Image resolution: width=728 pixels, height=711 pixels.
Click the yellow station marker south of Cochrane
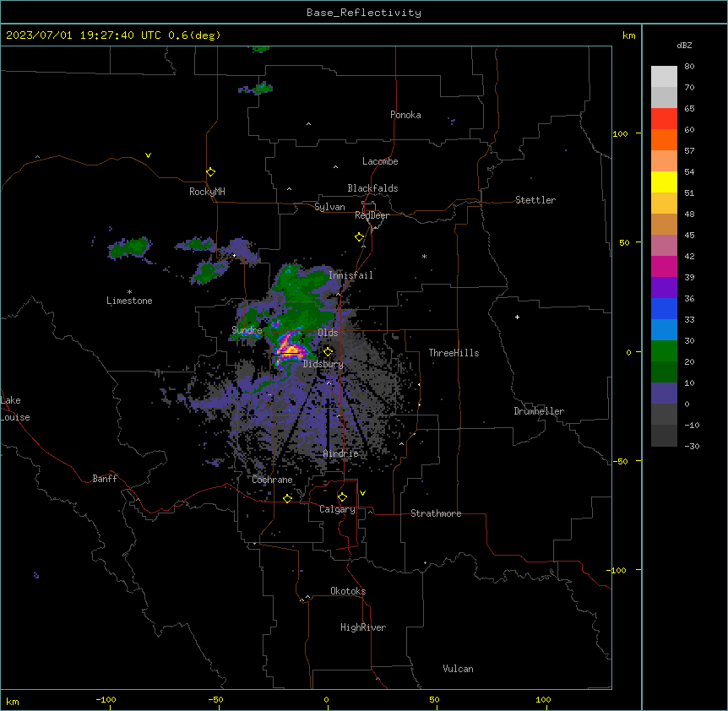(x=287, y=498)
